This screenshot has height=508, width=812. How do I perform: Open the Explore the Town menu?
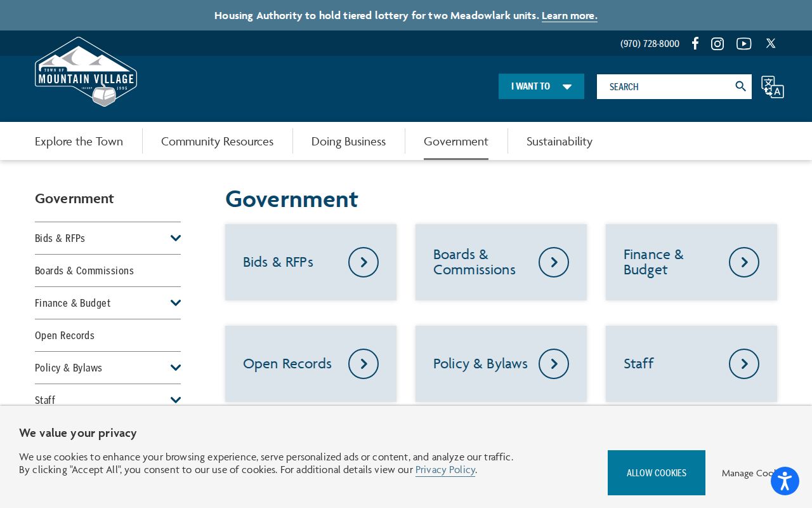point(79,141)
